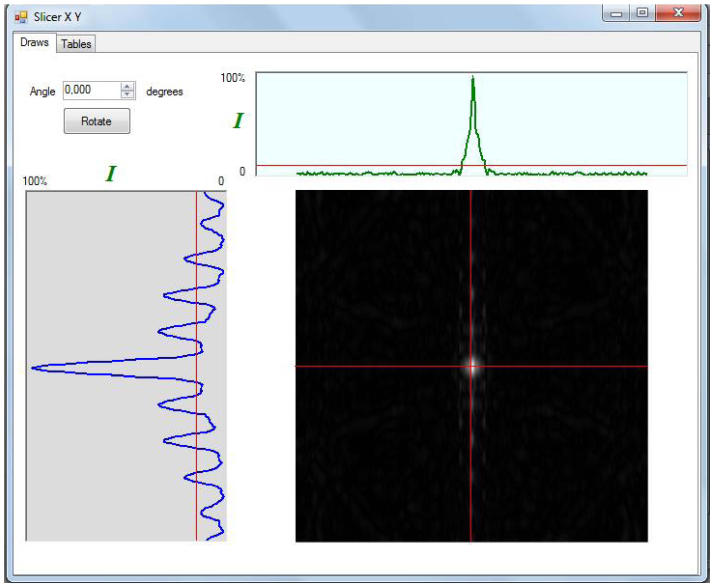Maximize the Slicer X Y window
Image resolution: width=715 pixels, height=588 pixels.
[x=642, y=13]
